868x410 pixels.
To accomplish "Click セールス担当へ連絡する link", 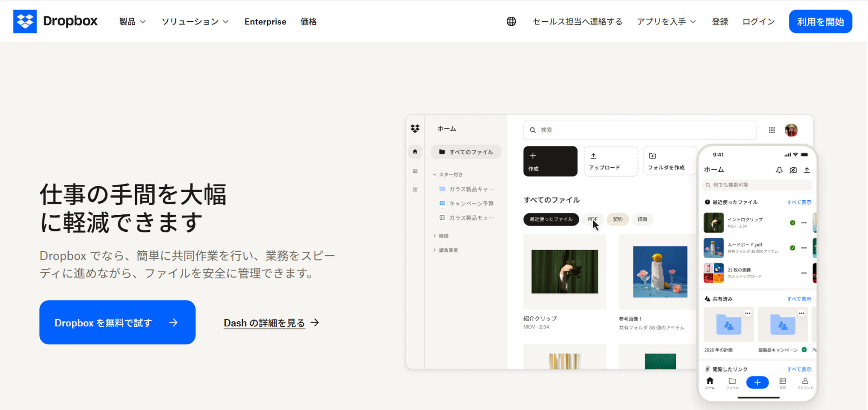I will click(577, 21).
